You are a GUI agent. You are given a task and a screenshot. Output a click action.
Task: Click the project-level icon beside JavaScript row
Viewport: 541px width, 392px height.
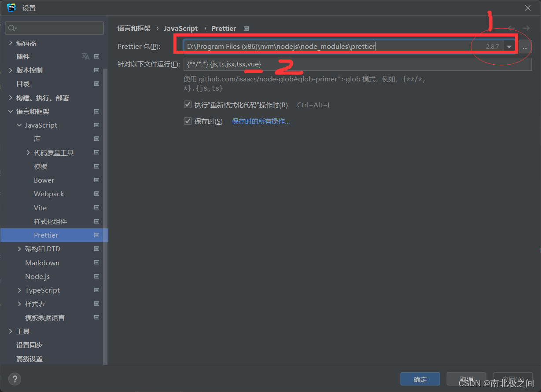point(97,125)
